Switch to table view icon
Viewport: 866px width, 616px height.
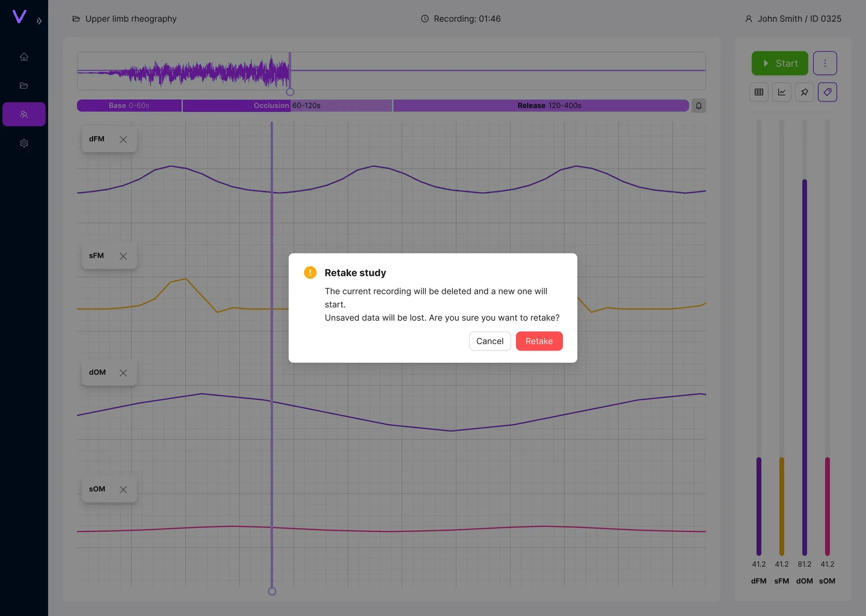[x=759, y=92]
